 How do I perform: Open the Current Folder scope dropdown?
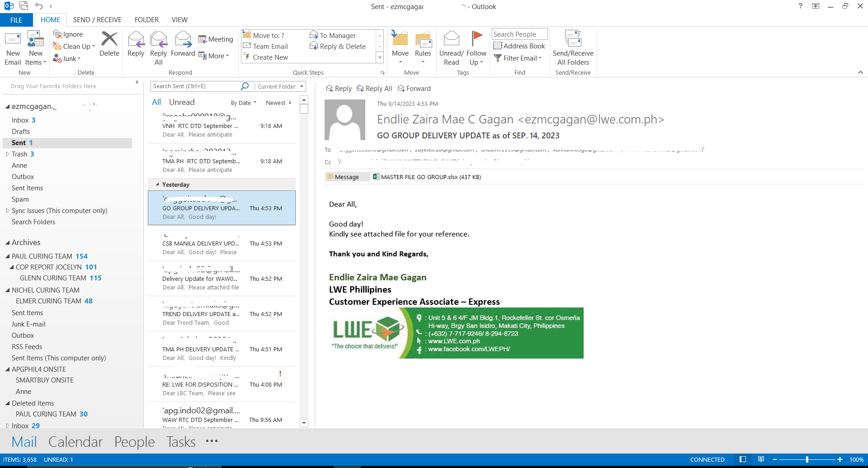tap(280, 86)
